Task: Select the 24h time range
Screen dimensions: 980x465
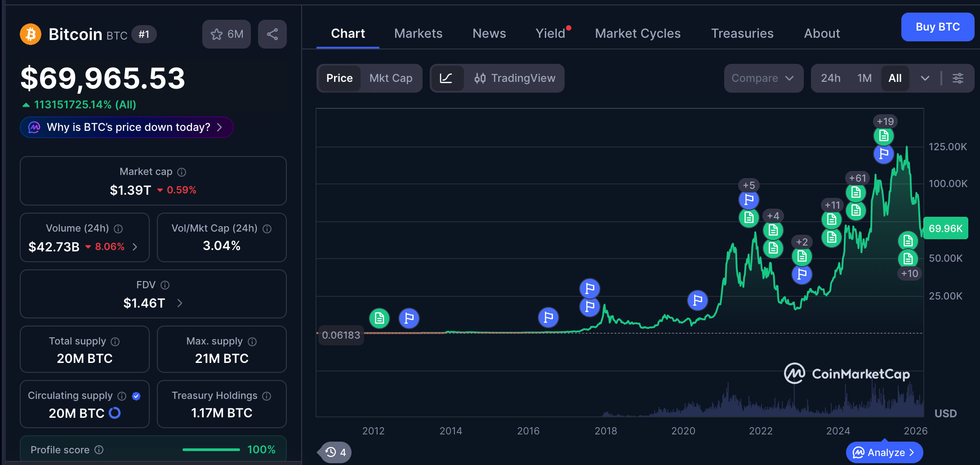Action: click(x=830, y=78)
